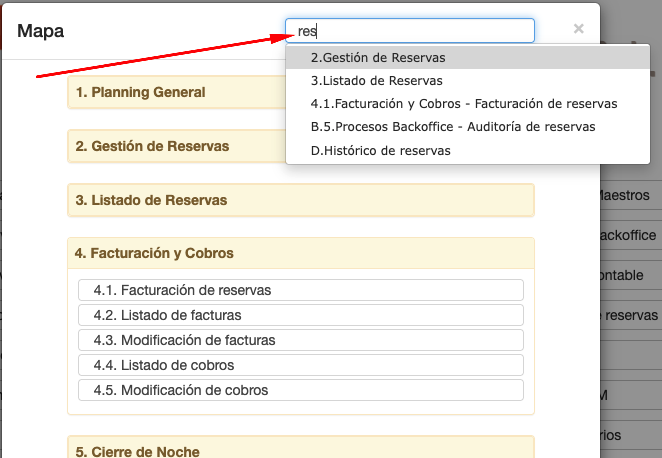Pick the 'Facturación de reservas' autocomplete suggestion
The height and width of the screenshot is (458, 662).
[464, 104]
